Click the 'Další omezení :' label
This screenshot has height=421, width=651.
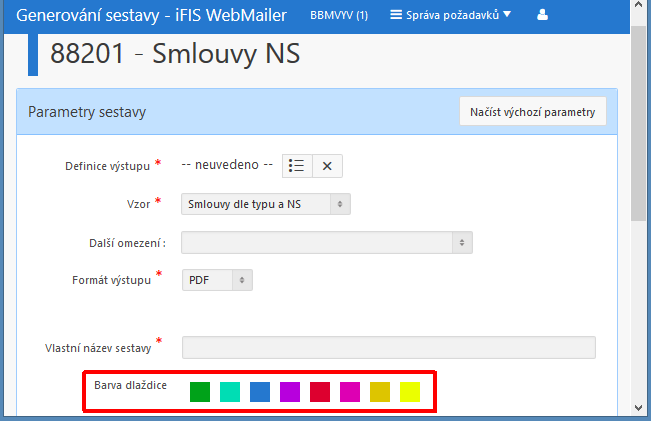(x=127, y=243)
